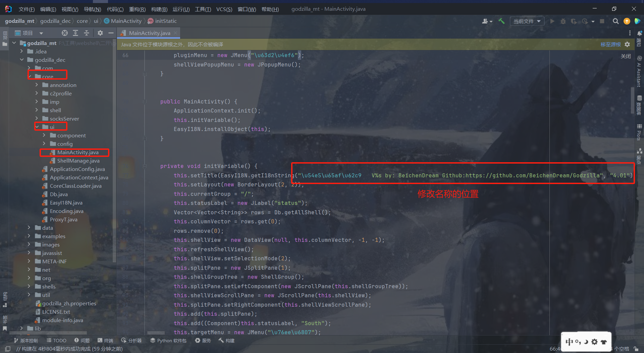Toggle the read-only lock icon in status bar

[636, 349]
